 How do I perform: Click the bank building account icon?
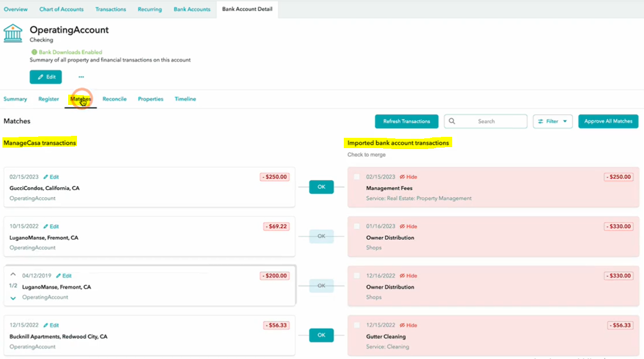coord(13,33)
